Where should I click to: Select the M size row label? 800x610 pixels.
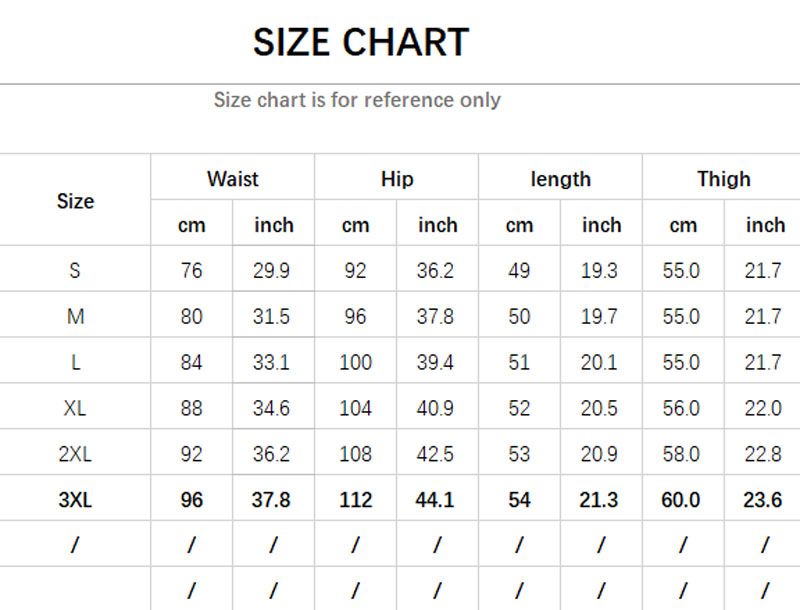[75, 316]
